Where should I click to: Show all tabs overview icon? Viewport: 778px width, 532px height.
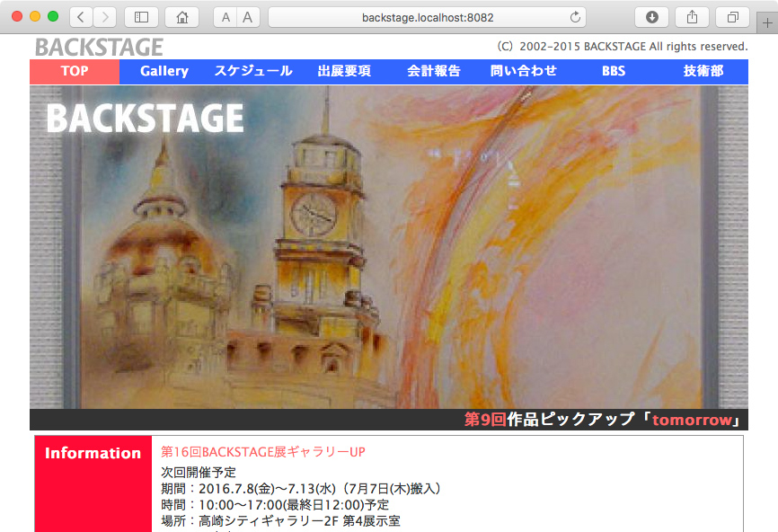click(732, 17)
